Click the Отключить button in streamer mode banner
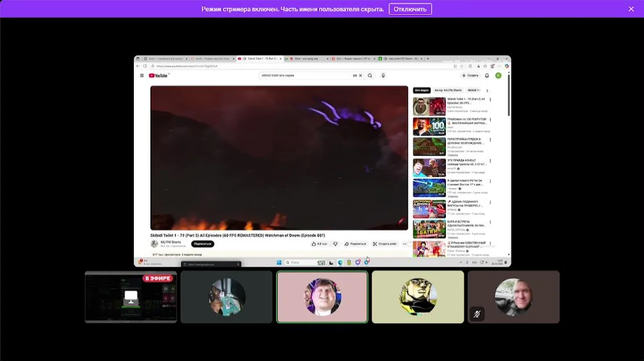 (410, 9)
